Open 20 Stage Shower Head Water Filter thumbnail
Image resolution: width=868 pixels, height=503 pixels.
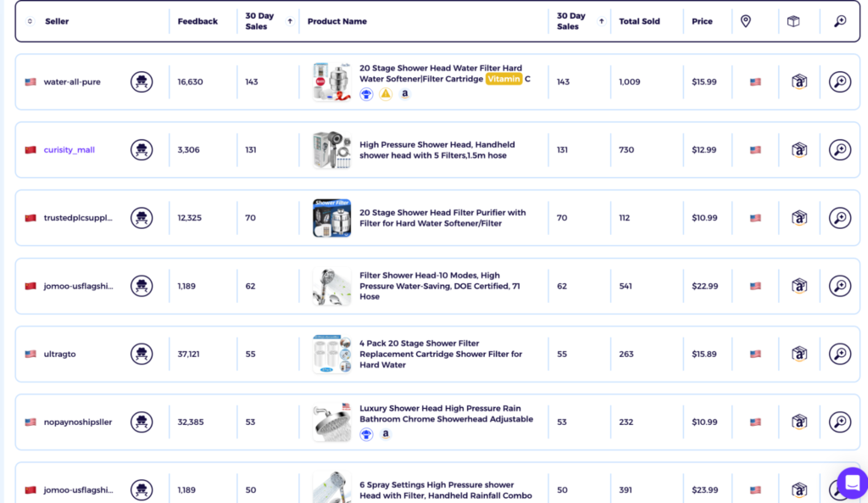[x=331, y=82]
